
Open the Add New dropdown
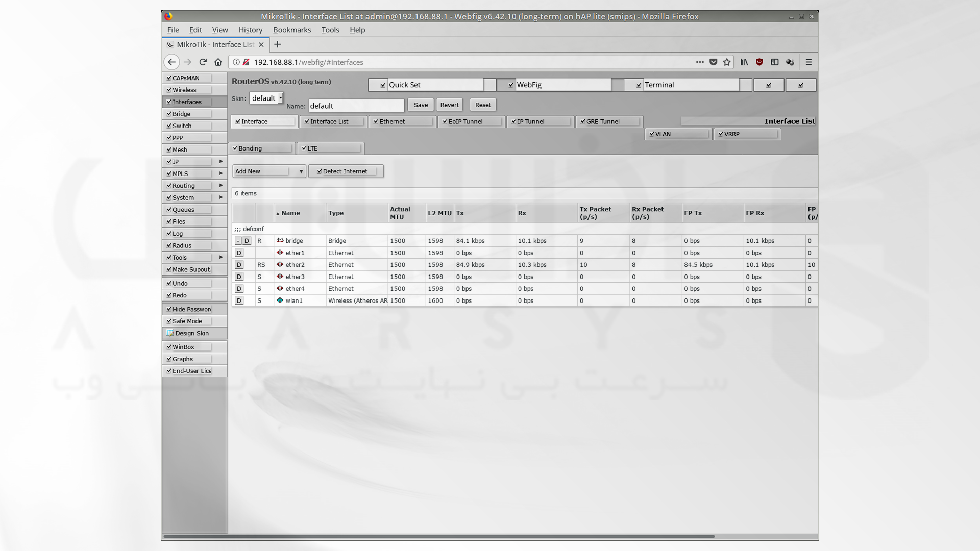click(269, 171)
